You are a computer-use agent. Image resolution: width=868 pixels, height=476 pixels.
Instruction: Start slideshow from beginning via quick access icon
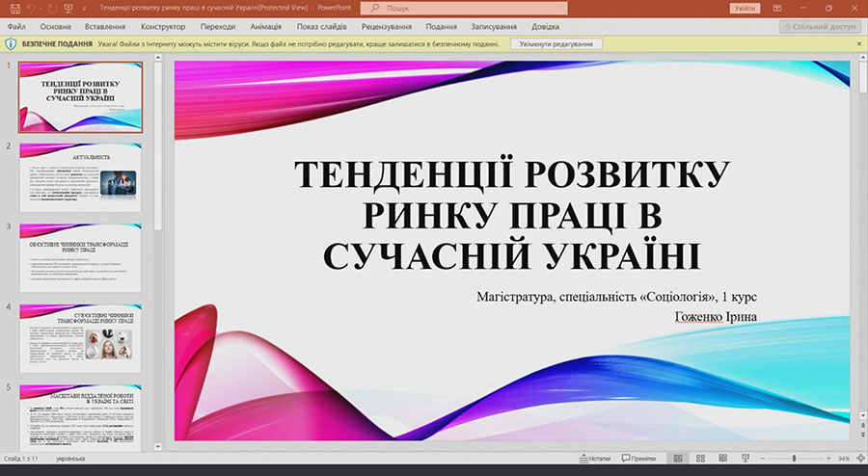click(69, 8)
